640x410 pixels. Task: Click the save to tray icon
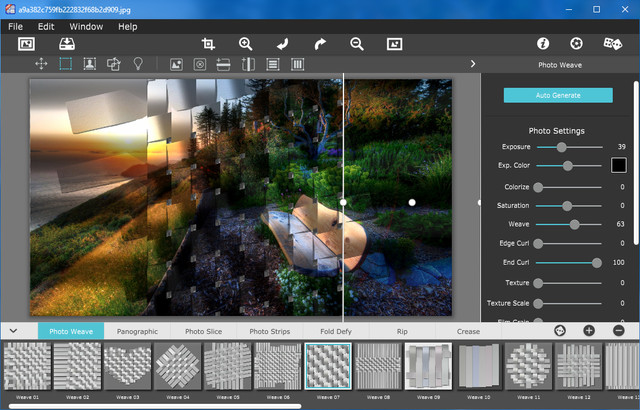pos(67,44)
